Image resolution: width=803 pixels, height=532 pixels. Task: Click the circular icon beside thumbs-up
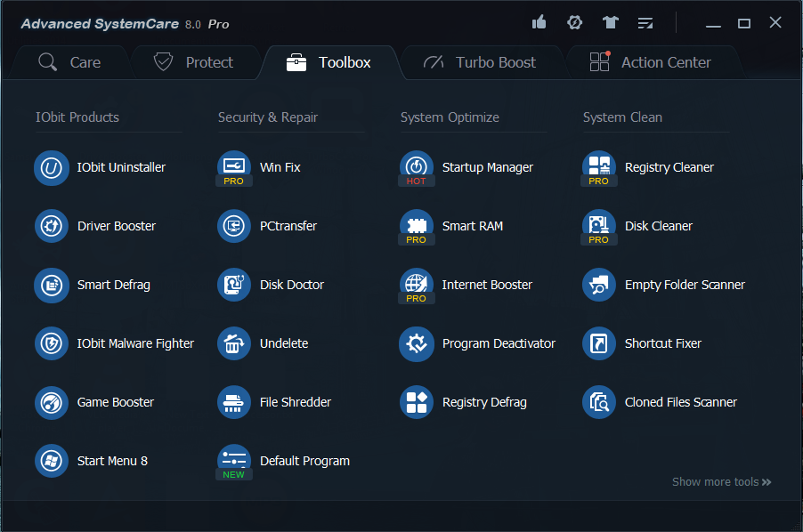[574, 22]
